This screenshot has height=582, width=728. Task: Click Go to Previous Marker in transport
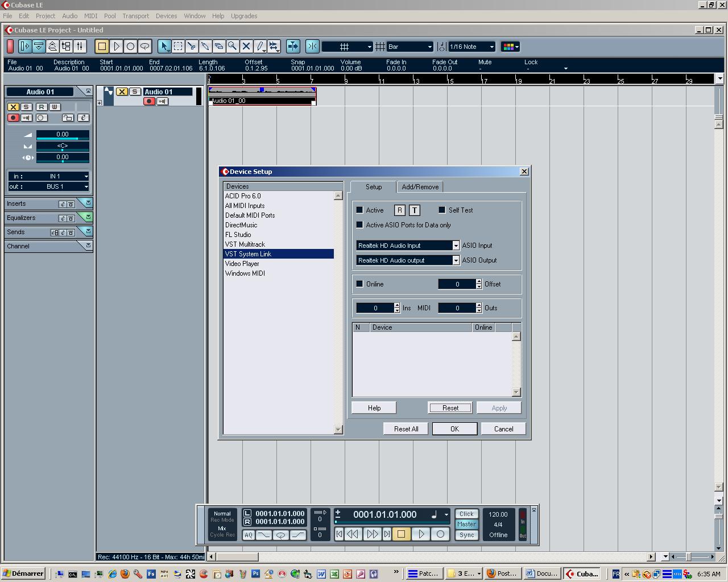(x=340, y=534)
